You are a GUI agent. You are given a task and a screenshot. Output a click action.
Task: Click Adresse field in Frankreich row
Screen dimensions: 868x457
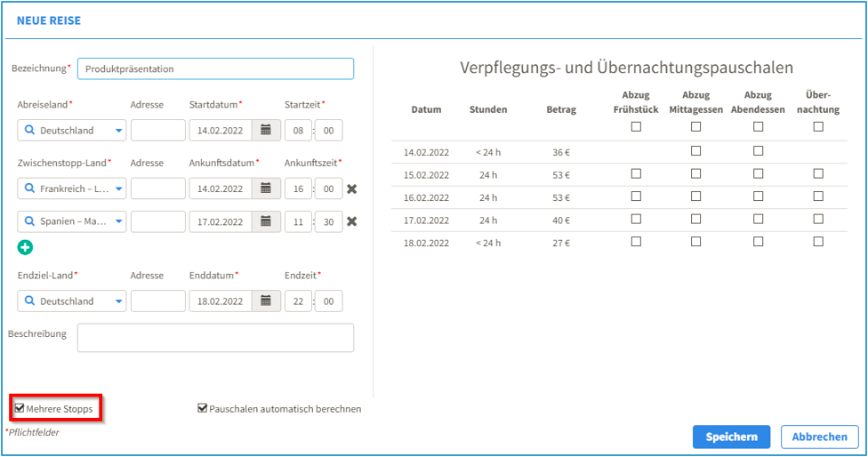[x=157, y=188]
